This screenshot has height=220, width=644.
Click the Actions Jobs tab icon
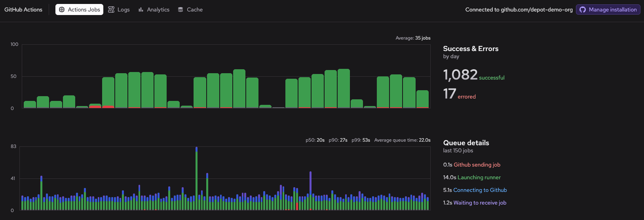pyautogui.click(x=62, y=9)
